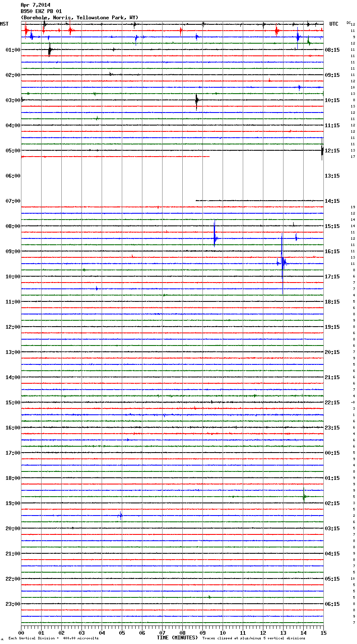Click the '04:15' UTC time label
357x644 pixels.
point(332,554)
